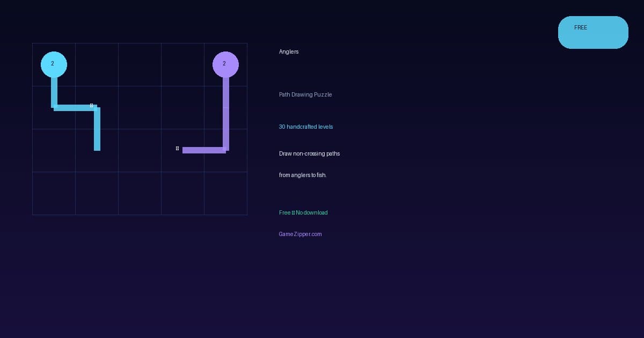Select the "Path Drawing Puzzle" subtitle
This screenshot has height=338, width=644.
(x=305, y=94)
